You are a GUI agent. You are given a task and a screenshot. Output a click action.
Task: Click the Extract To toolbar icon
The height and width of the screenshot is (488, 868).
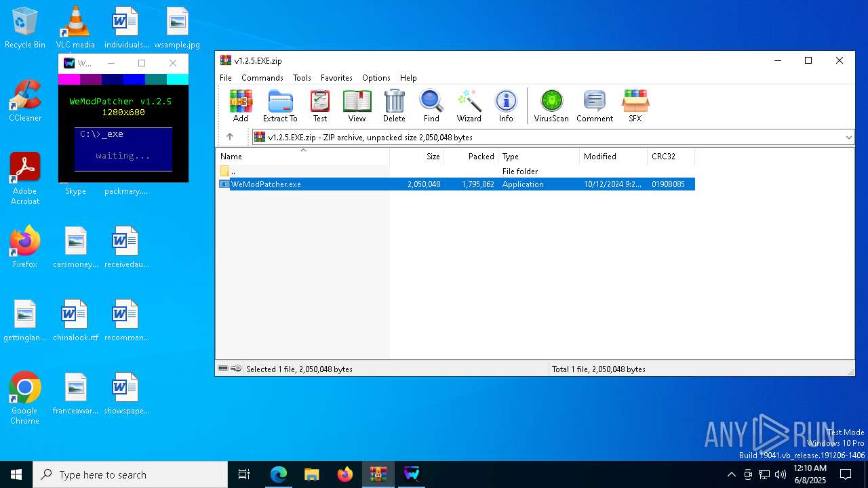coord(280,106)
